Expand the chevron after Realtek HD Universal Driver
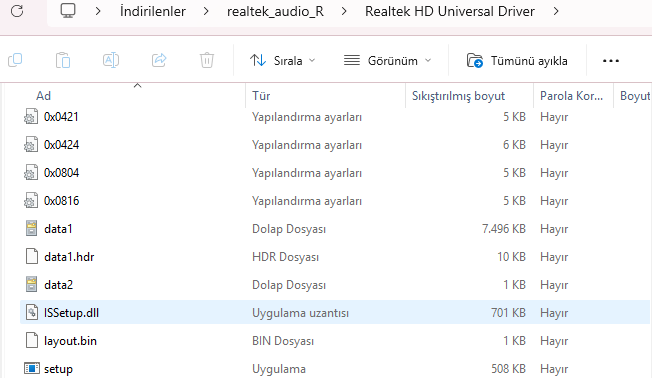Viewport: 652px width, 378px height. click(x=556, y=11)
